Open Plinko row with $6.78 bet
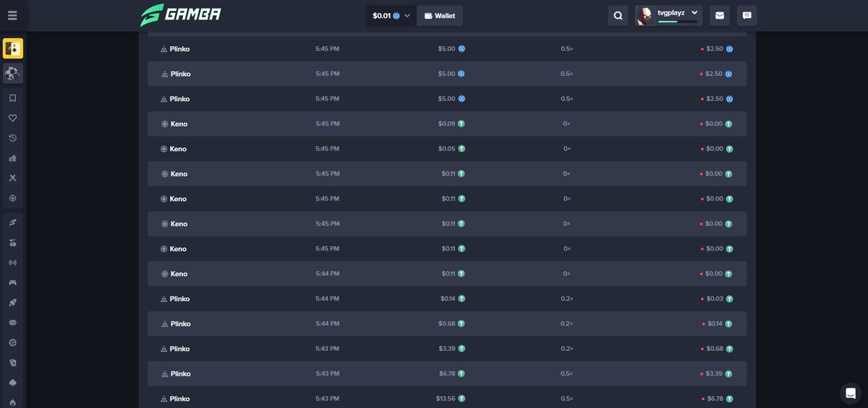Image resolution: width=868 pixels, height=408 pixels. [x=447, y=374]
